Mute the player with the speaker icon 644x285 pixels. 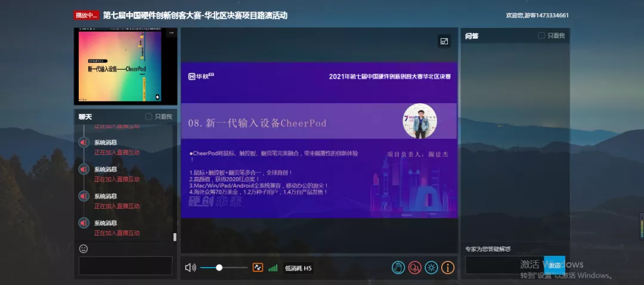click(x=190, y=268)
